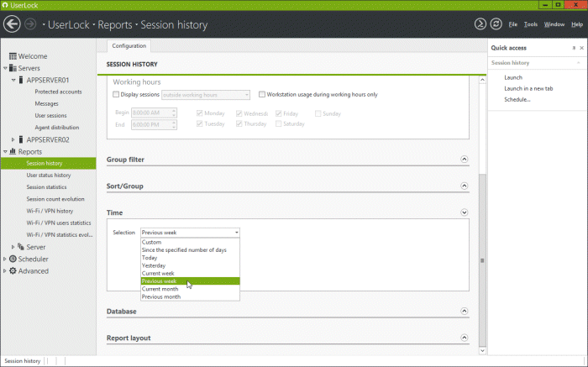
Task: Select the Configuration tab
Action: [x=129, y=45]
